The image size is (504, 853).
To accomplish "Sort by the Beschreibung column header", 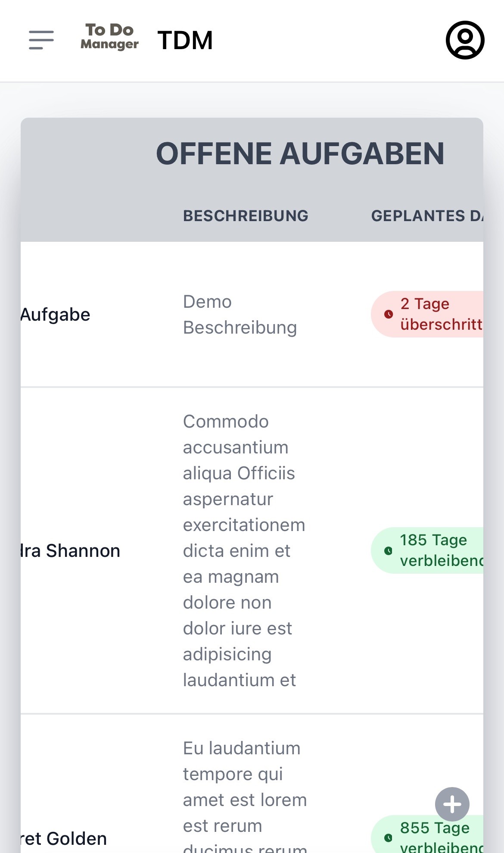I will tap(246, 216).
